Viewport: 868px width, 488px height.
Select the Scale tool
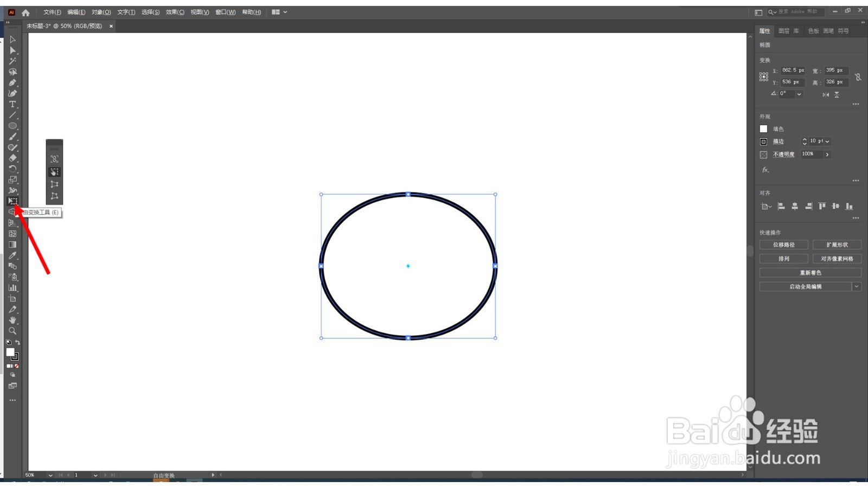[12, 180]
